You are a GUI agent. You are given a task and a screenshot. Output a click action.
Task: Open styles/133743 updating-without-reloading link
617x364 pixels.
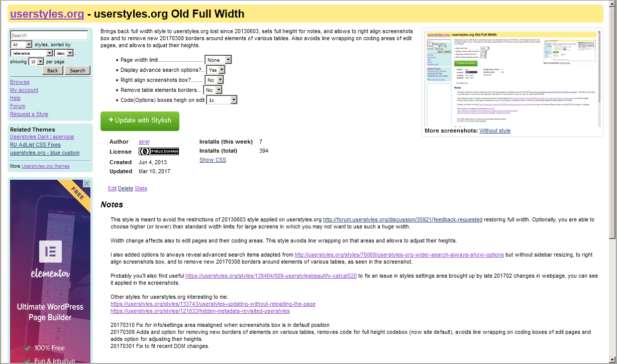(213, 304)
